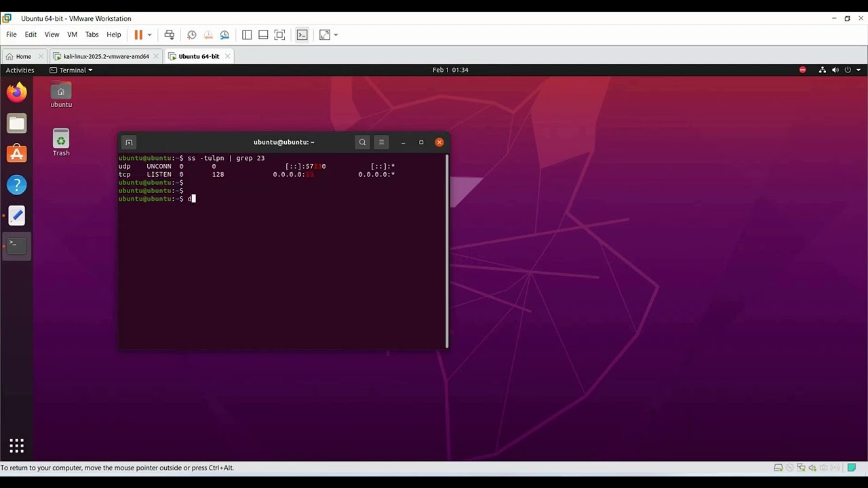Open the clock showing Feb 1 01:34

click(450, 70)
